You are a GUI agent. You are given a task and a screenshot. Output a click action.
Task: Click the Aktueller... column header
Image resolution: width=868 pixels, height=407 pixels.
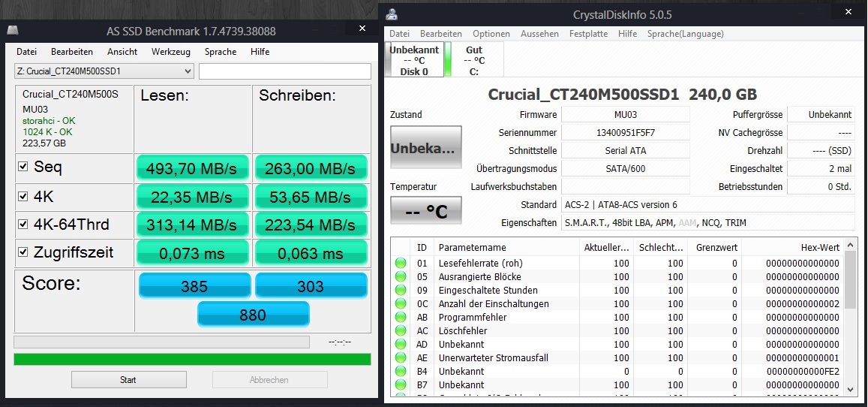coord(606,248)
